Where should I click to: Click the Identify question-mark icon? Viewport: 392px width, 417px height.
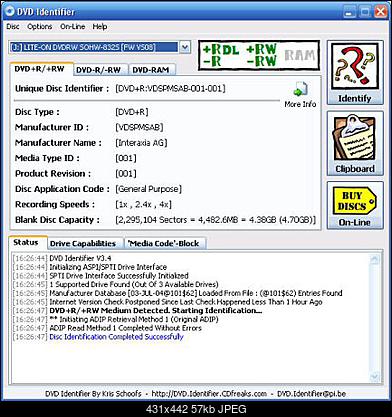coord(355,67)
